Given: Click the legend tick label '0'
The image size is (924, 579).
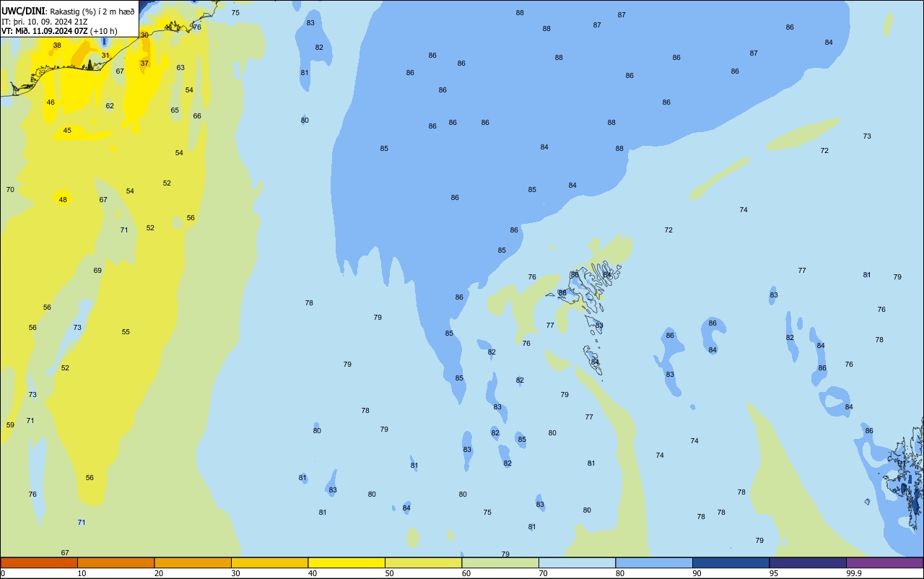Looking at the screenshot, I should (x=3, y=573).
